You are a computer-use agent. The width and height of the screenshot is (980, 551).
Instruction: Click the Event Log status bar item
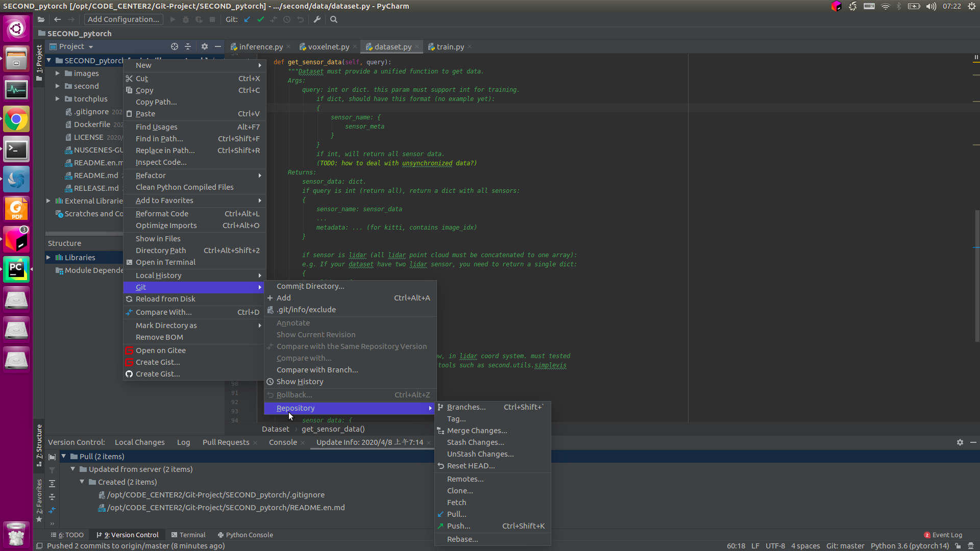click(943, 535)
